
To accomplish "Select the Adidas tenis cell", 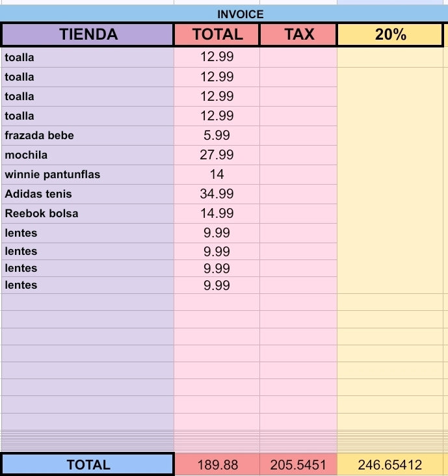I will [x=88, y=194].
